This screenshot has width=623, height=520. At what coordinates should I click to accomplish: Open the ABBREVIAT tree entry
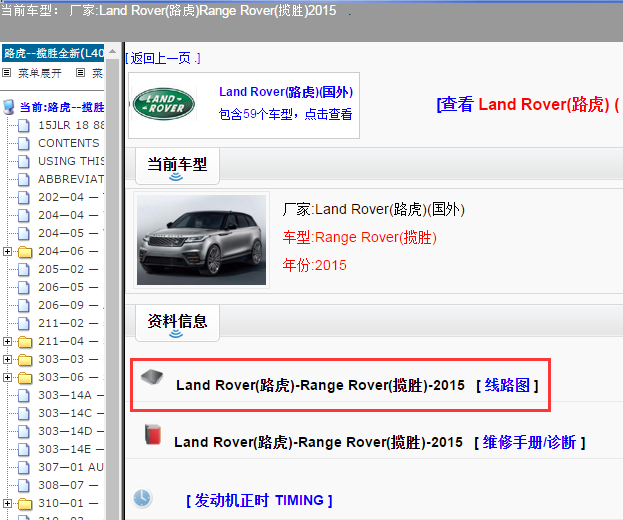[x=71, y=179]
